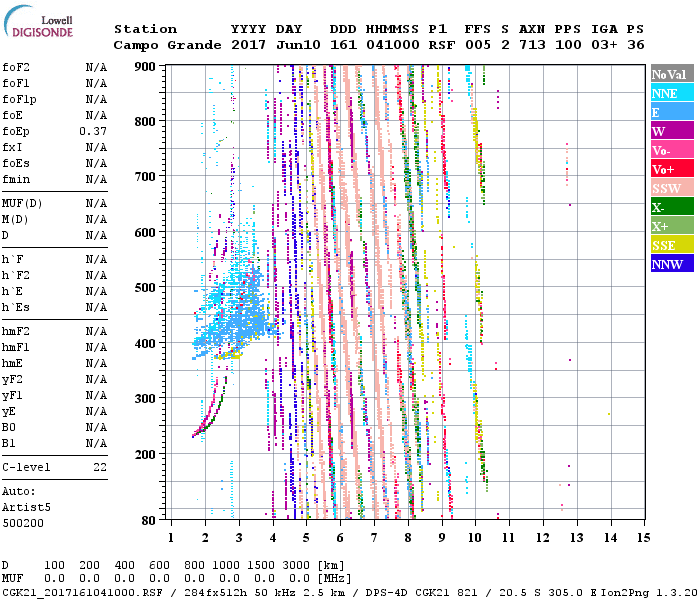Click the C-level value 22
700x600 pixels.
click(100, 467)
